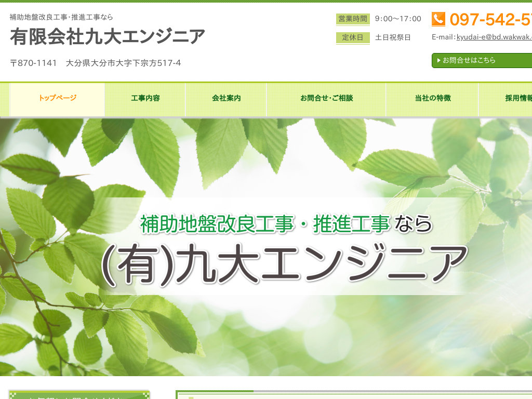Click the orange telephone icon in the header
Viewport: 532px width, 399px height.
(439, 19)
